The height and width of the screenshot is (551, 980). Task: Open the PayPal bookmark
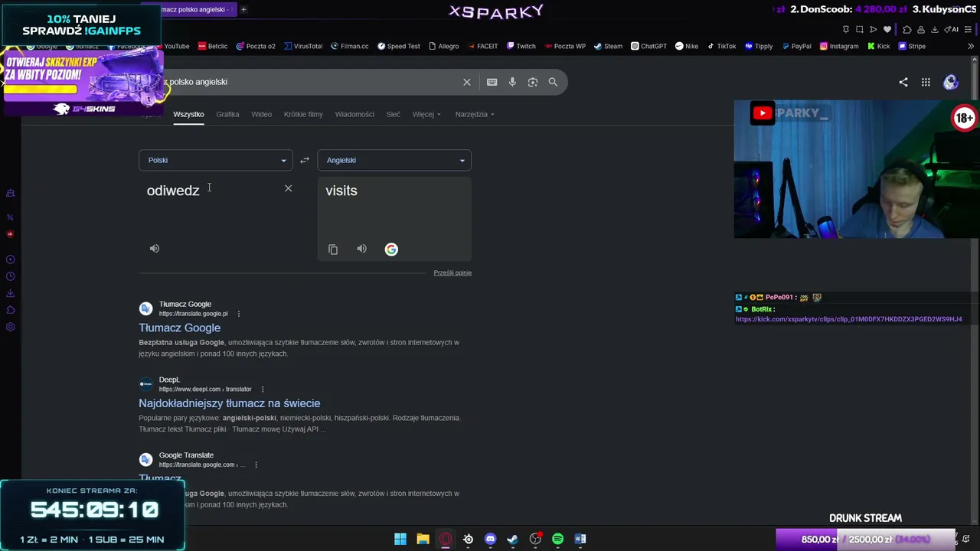(x=796, y=46)
